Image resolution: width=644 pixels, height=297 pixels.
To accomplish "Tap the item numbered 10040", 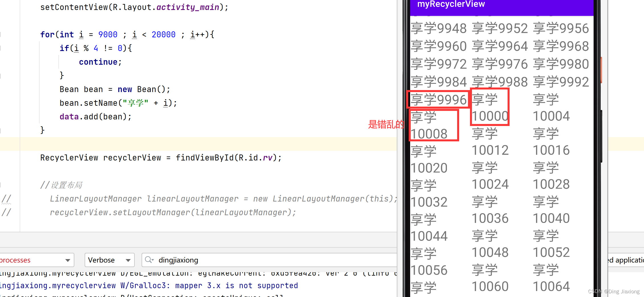I will [x=551, y=210].
